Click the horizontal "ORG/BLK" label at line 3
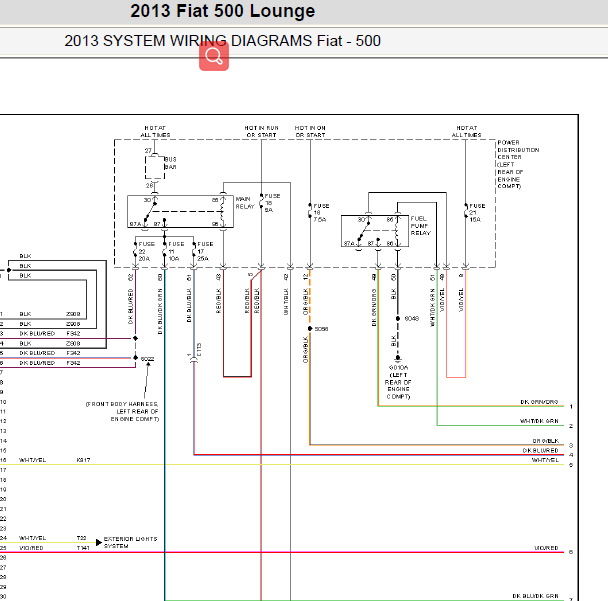This screenshot has width=608, height=601. click(x=546, y=441)
